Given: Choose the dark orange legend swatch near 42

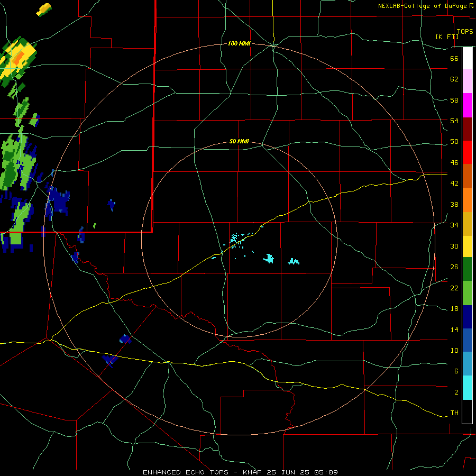Looking at the screenshot, I should 467,176.
